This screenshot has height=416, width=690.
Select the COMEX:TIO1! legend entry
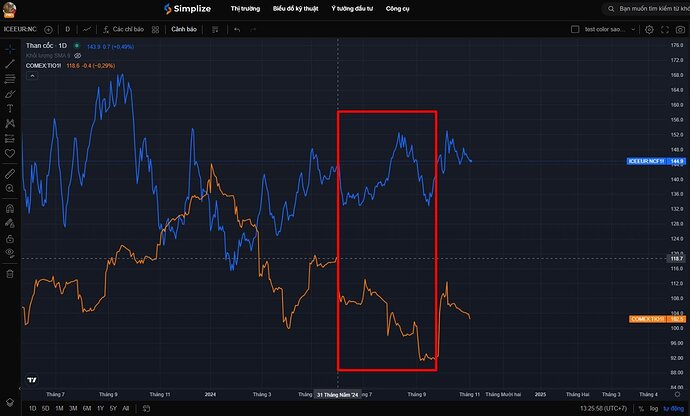pyautogui.click(x=43, y=66)
